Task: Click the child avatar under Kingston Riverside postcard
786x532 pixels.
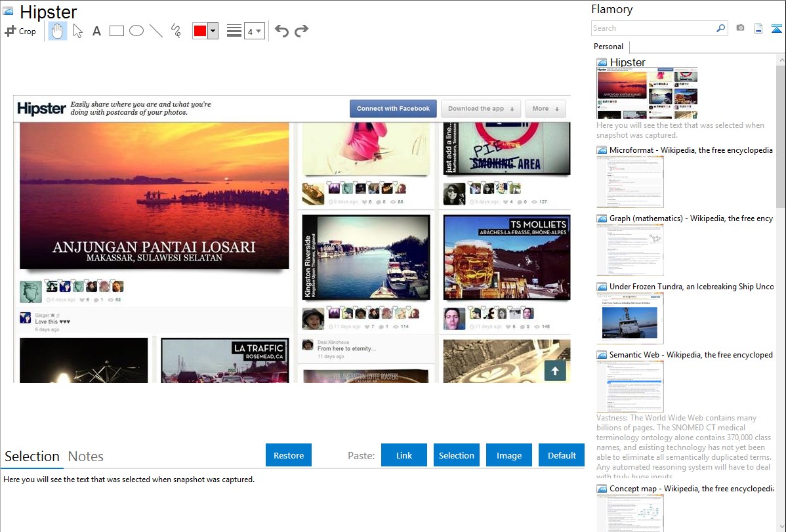Action: 314,319
